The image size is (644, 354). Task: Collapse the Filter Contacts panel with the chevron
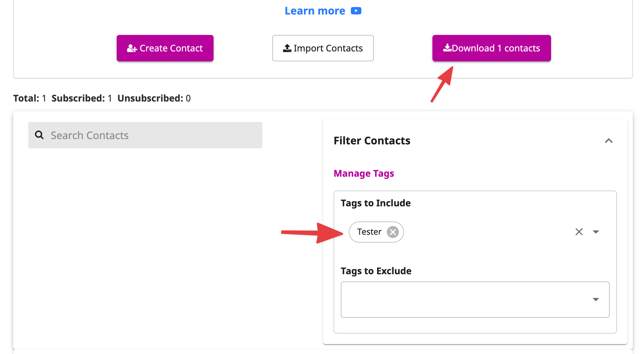pyautogui.click(x=609, y=141)
